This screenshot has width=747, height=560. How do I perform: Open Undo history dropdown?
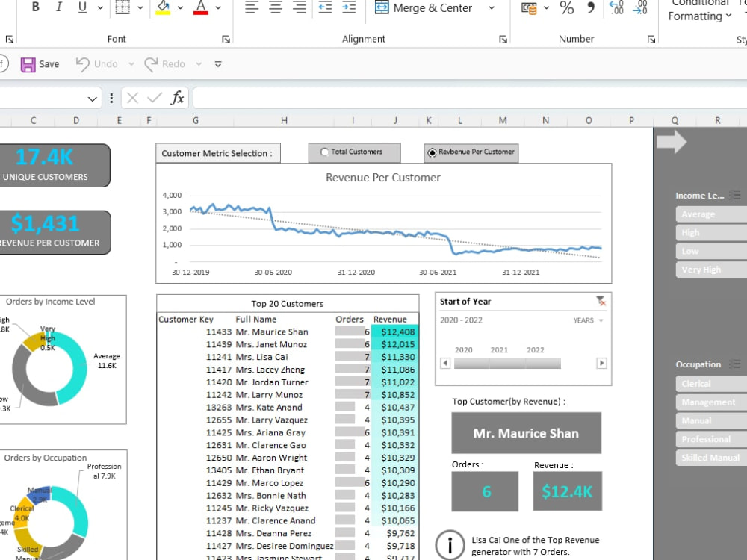click(x=131, y=64)
